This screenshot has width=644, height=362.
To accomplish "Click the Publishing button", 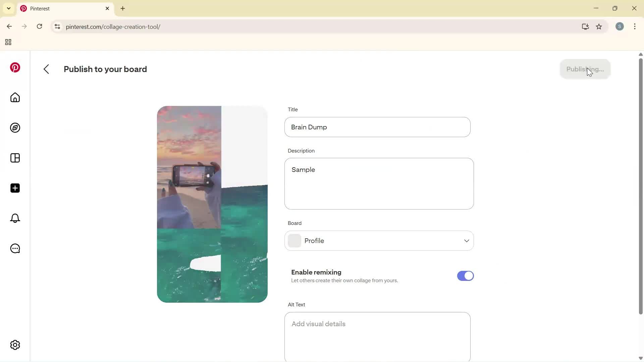I will [585, 69].
